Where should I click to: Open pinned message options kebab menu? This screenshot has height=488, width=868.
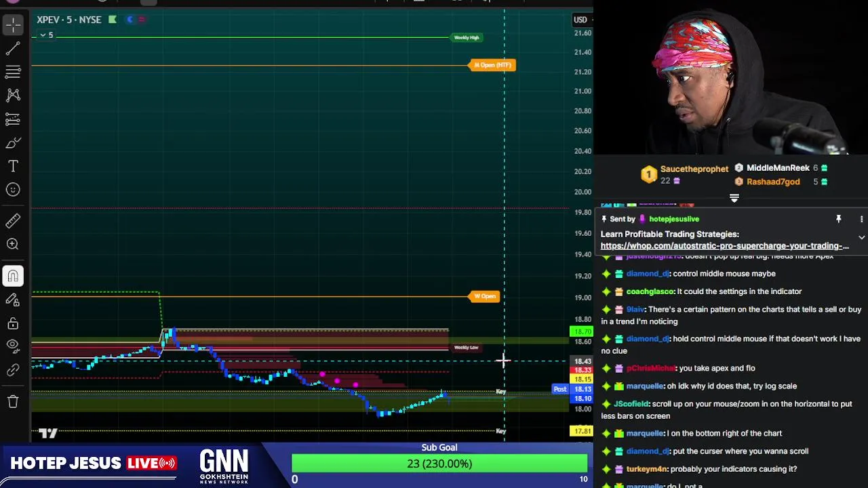point(861,219)
